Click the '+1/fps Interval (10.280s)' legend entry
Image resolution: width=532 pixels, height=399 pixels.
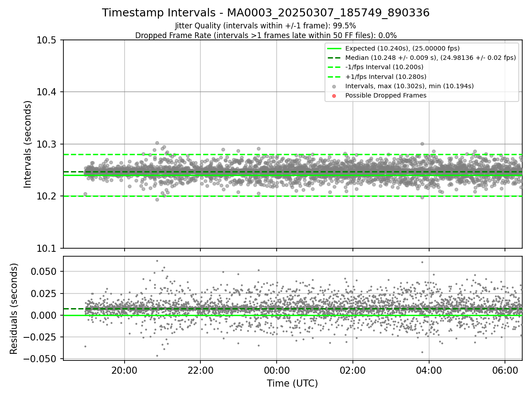[x=386, y=77]
